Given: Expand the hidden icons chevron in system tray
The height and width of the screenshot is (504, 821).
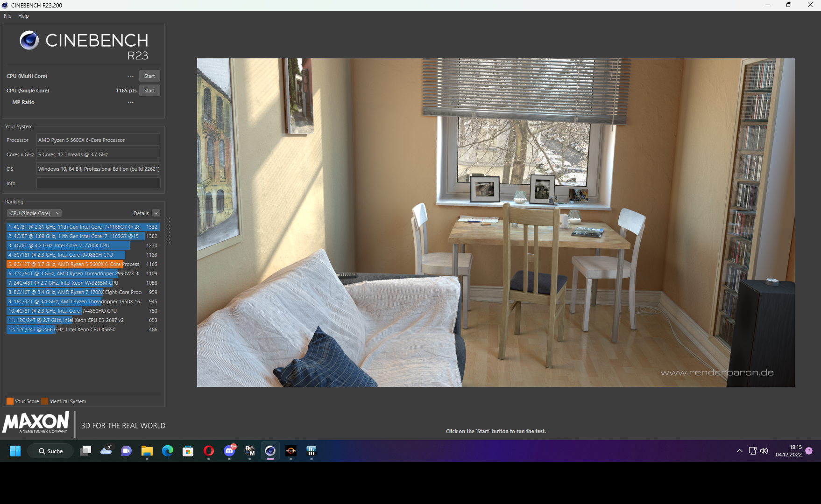Looking at the screenshot, I should tap(739, 451).
